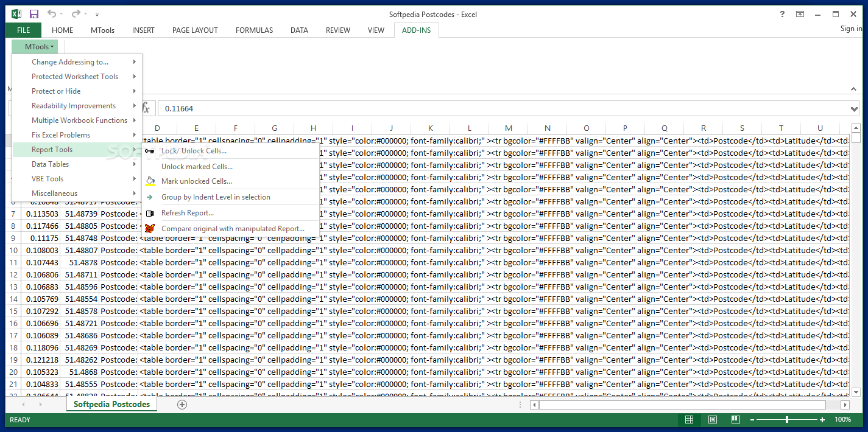The width and height of the screenshot is (868, 432).
Task: Expand the formula bar with its chevron
Action: [x=854, y=109]
